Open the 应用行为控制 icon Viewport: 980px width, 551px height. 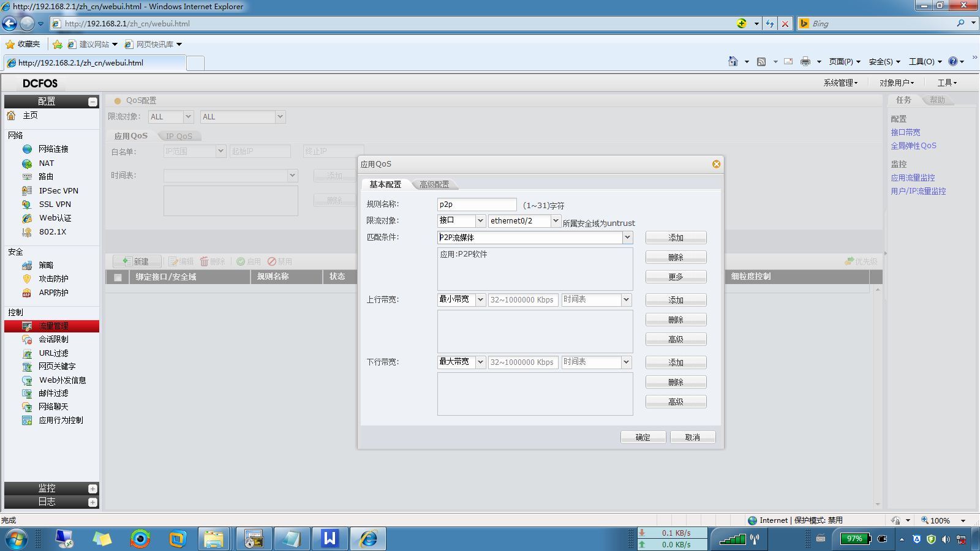(27, 420)
